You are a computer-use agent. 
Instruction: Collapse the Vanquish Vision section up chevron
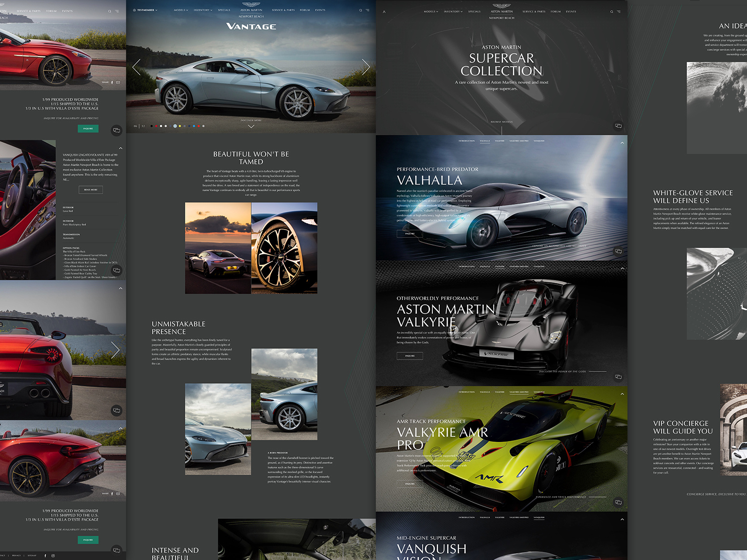622,519
